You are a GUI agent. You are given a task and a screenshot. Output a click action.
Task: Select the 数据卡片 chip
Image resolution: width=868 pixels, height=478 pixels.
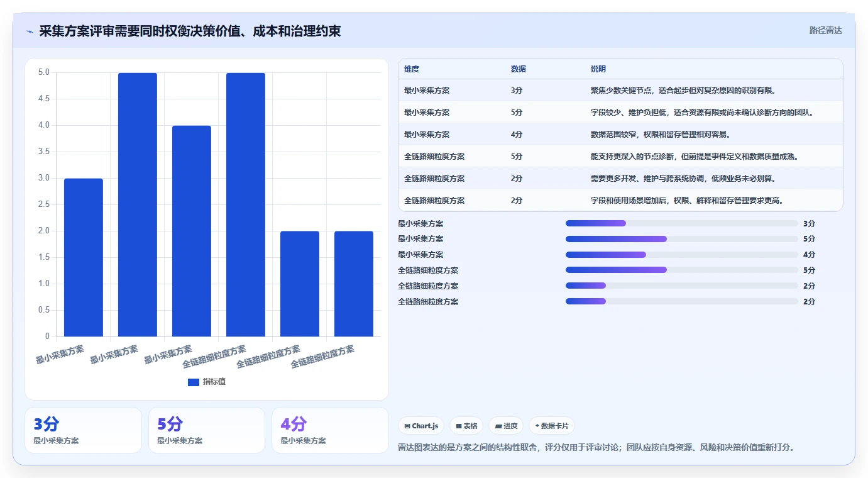[x=552, y=426]
